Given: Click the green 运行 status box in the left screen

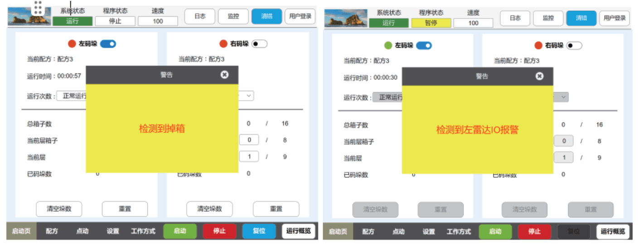Looking at the screenshot, I should point(73,21).
